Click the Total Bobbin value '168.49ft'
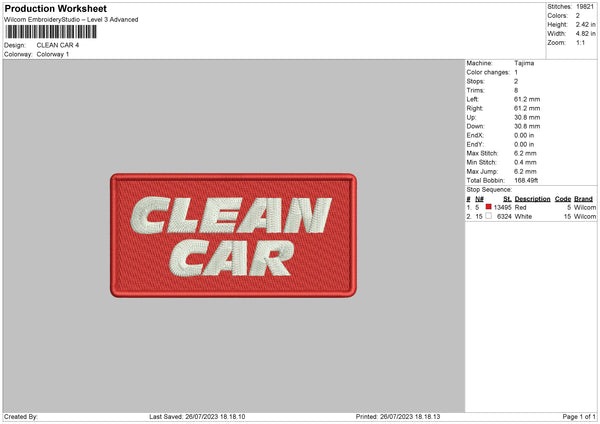The image size is (600, 424). point(526,181)
